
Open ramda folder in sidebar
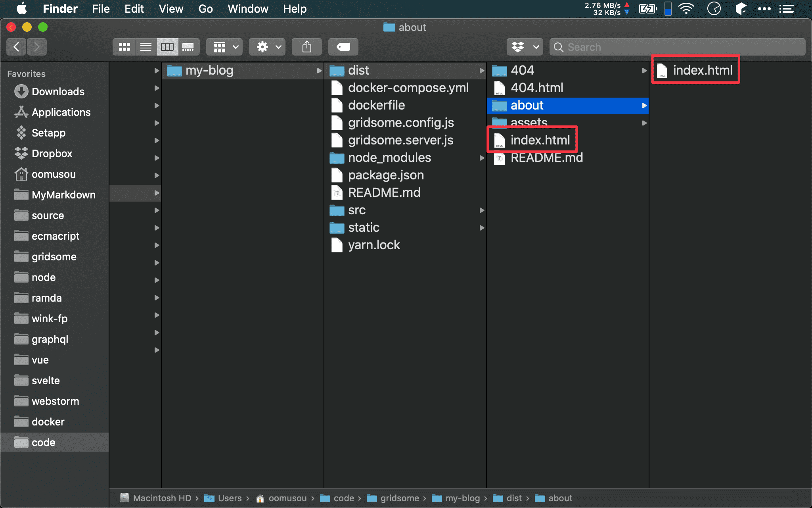(54, 298)
